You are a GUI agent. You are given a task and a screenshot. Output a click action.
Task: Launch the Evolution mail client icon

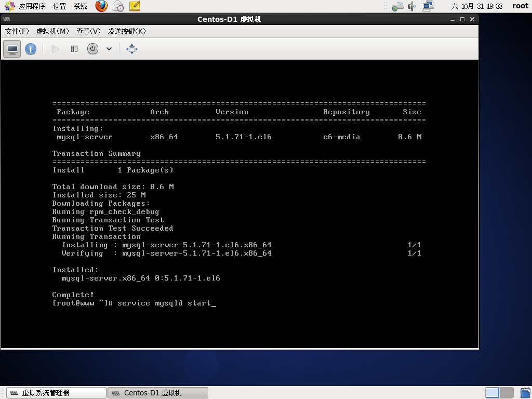click(118, 6)
